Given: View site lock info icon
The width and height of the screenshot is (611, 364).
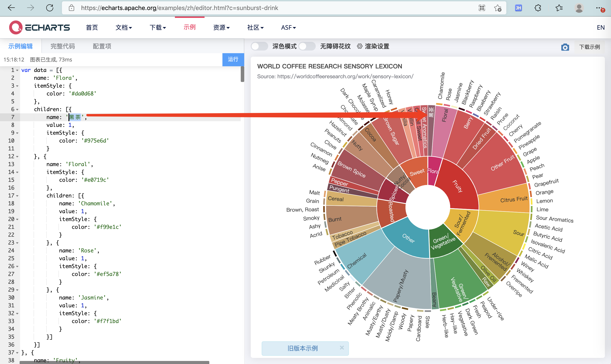Looking at the screenshot, I should coord(71,8).
